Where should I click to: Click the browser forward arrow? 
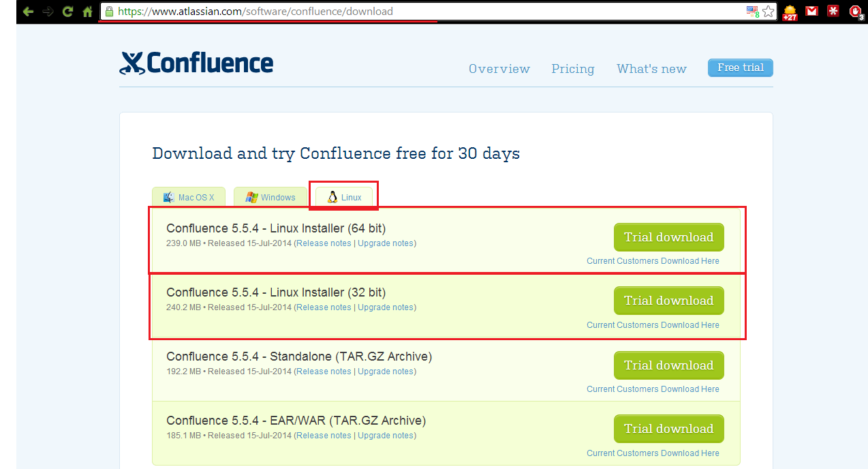[x=48, y=12]
